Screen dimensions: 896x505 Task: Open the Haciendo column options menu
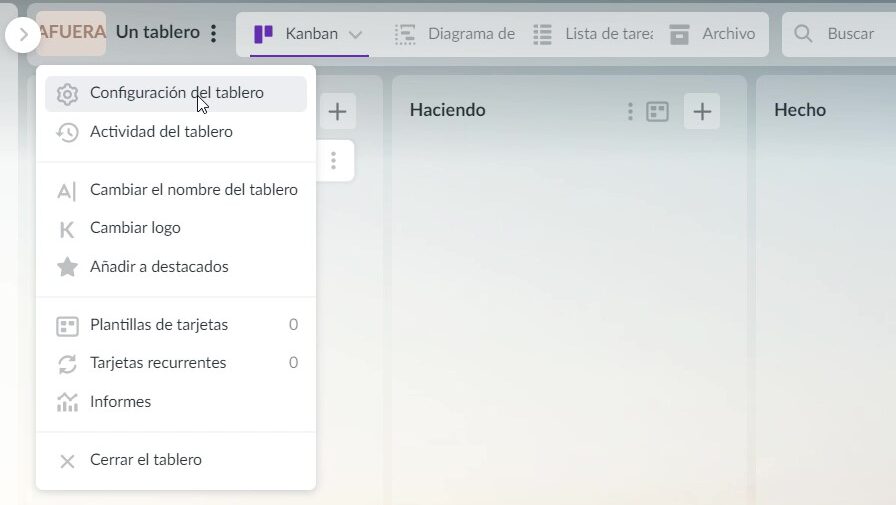630,111
